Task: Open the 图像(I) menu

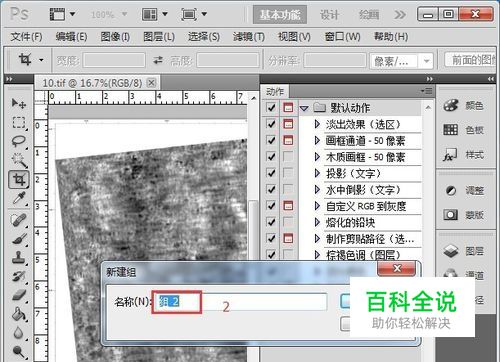Action: 115,36
